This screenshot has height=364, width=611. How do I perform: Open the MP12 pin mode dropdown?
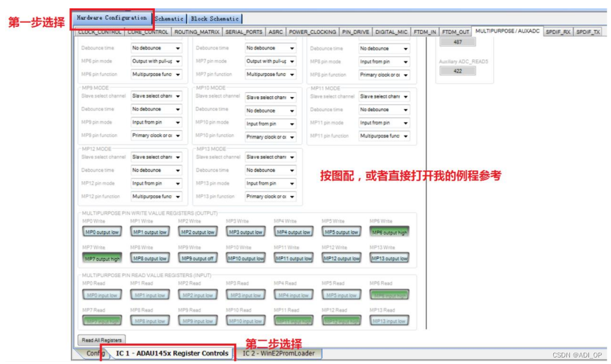pos(156,183)
